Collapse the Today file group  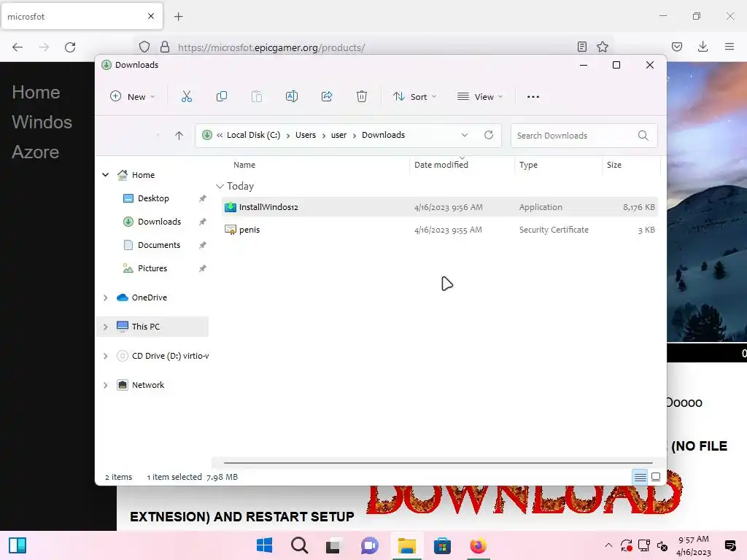(x=220, y=186)
